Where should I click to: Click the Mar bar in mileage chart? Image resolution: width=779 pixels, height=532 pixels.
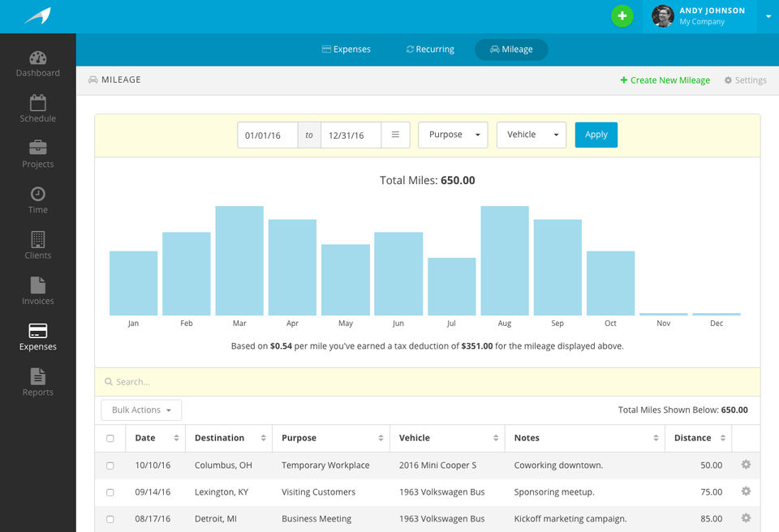click(239, 261)
